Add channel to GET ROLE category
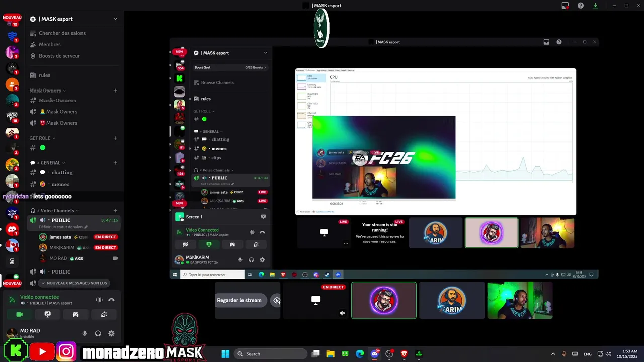 pyautogui.click(x=115, y=138)
